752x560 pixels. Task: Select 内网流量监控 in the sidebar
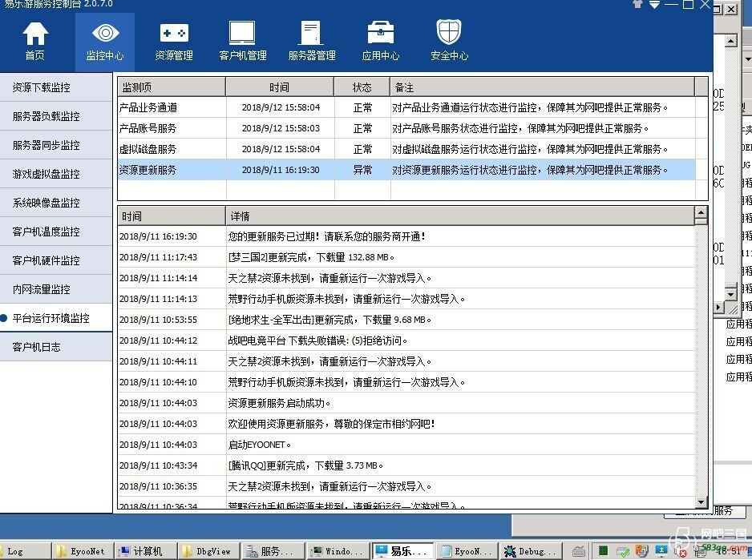56,288
